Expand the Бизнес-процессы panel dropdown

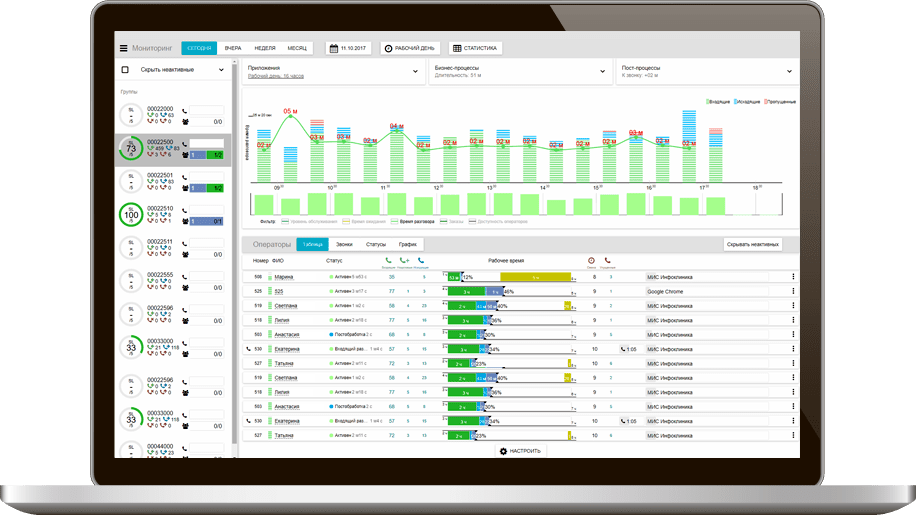(x=602, y=71)
